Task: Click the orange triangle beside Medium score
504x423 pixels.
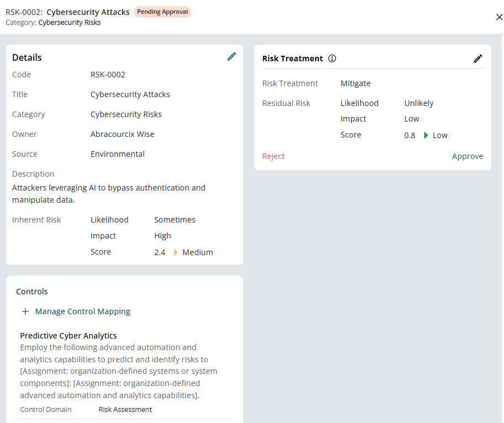Action: (x=176, y=252)
